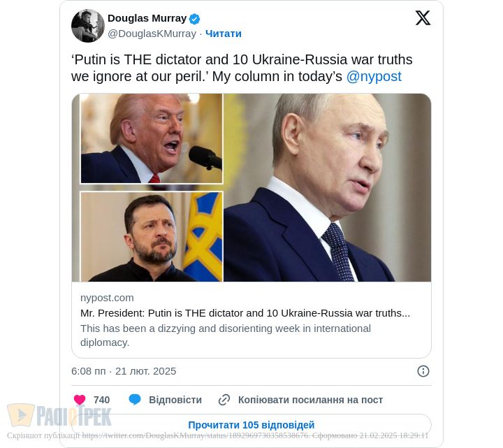This screenshot has width=503, height=448.
Task: Click the copy link chain icon
Action: coord(224,400)
